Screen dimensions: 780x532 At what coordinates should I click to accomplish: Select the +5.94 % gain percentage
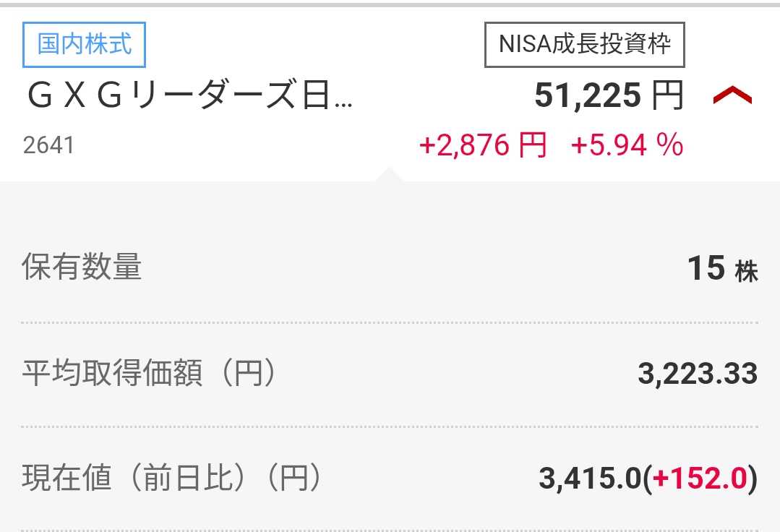coord(627,145)
